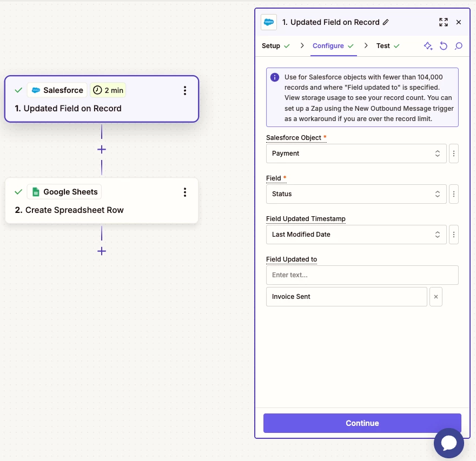476x461 pixels.
Task: Click the Salesforce icon in panel header
Action: pyautogui.click(x=269, y=22)
